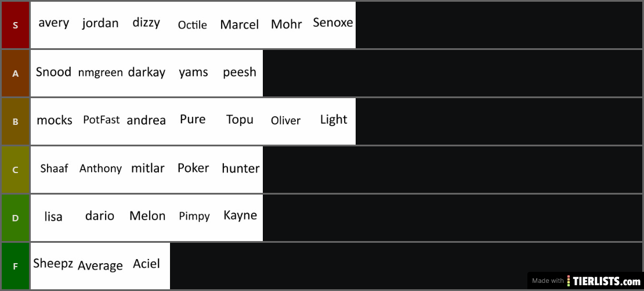Select the 'Snood' tile in A tier
Viewport: 644px width, 291px height.
54,74
